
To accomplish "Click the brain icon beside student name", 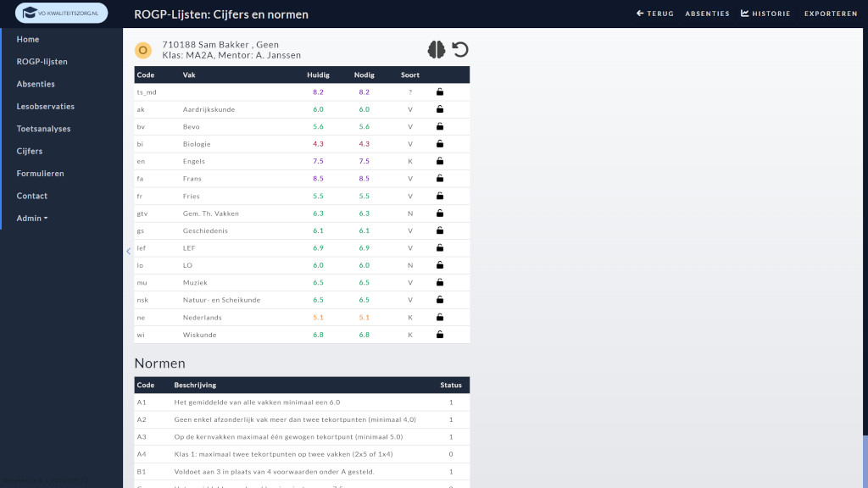I will (437, 50).
